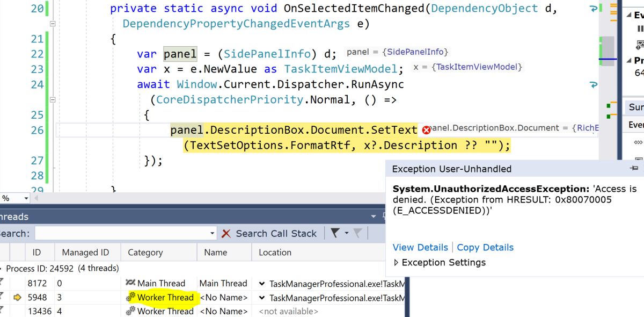Click the dark flag filter icon in Threads toolbar
The width and height of the screenshot is (644, 317).
tap(335, 233)
